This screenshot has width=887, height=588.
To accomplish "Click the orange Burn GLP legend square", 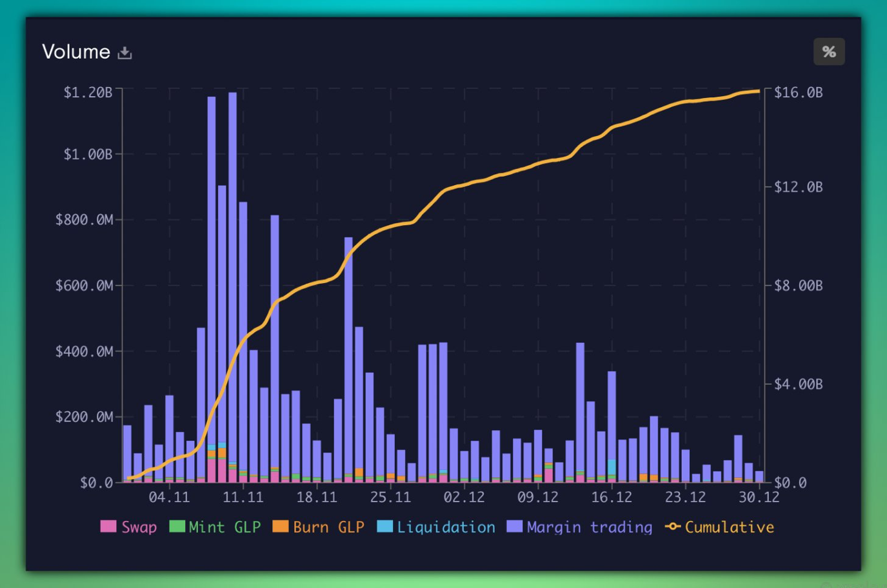I will tap(281, 527).
